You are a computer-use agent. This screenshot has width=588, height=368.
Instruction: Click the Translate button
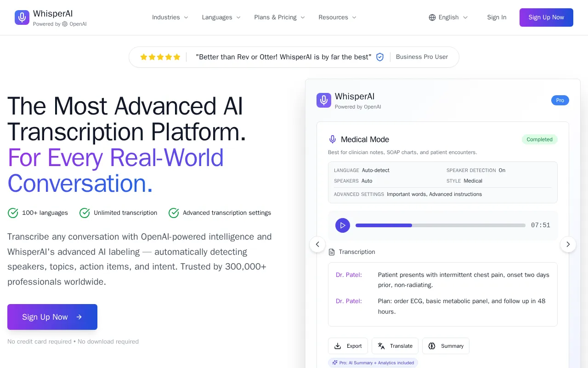[x=395, y=346]
